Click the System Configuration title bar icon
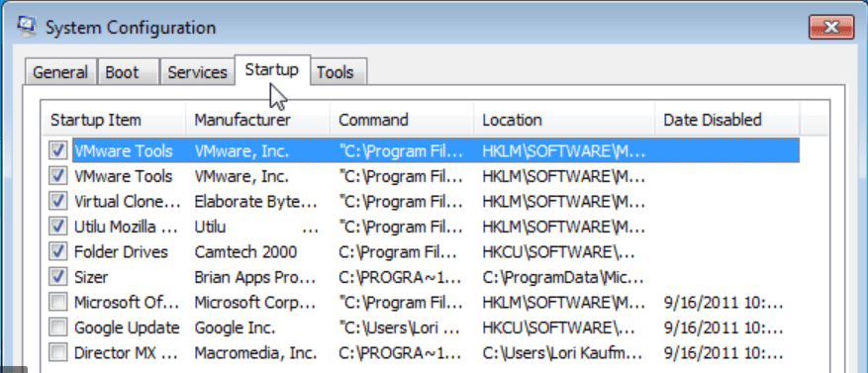Viewport: 868px width, 373px height. click(x=27, y=27)
